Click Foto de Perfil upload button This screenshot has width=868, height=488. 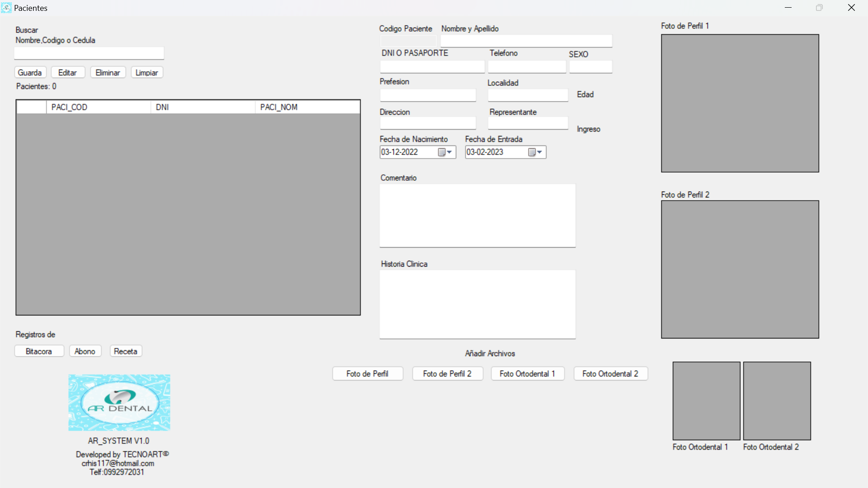pos(368,374)
